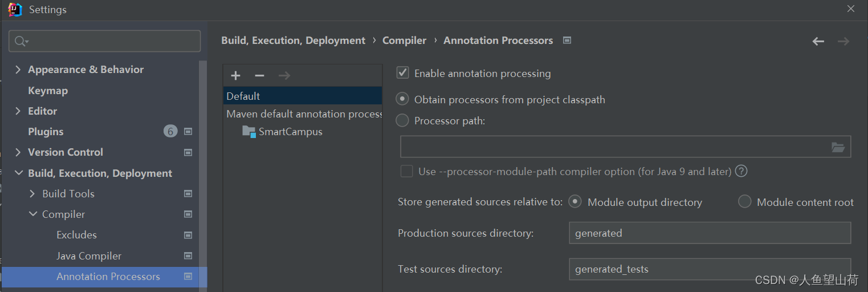Screen dimensions: 868x292
Task: Expand the Appearance & Behavior section
Action: pos(18,70)
